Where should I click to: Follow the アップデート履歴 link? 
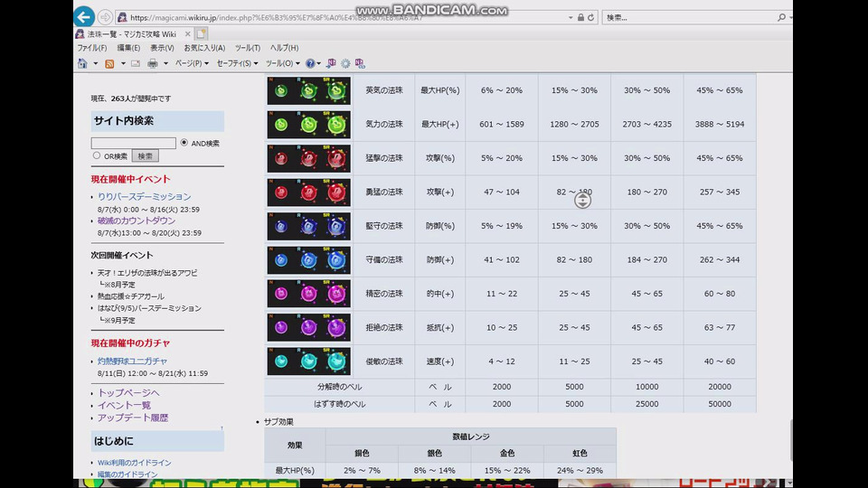point(133,418)
